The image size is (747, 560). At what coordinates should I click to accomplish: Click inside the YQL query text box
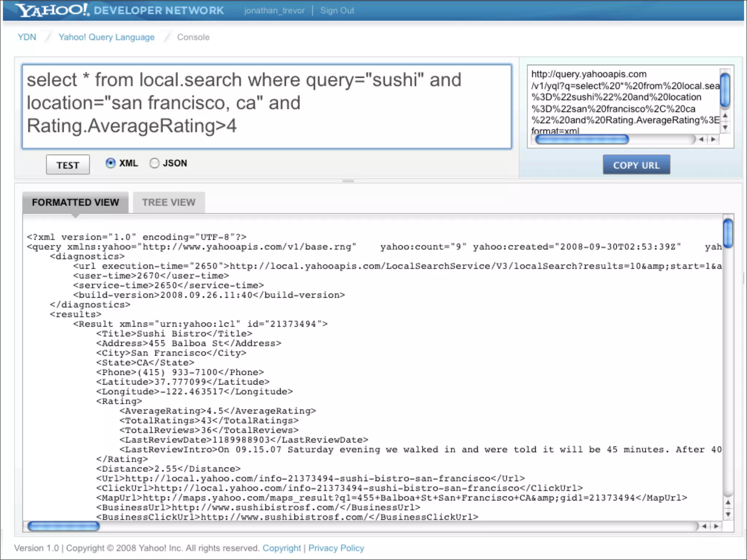tap(267, 106)
